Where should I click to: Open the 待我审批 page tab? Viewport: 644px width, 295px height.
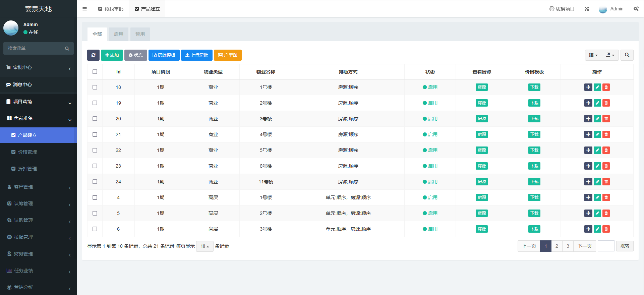(111, 9)
